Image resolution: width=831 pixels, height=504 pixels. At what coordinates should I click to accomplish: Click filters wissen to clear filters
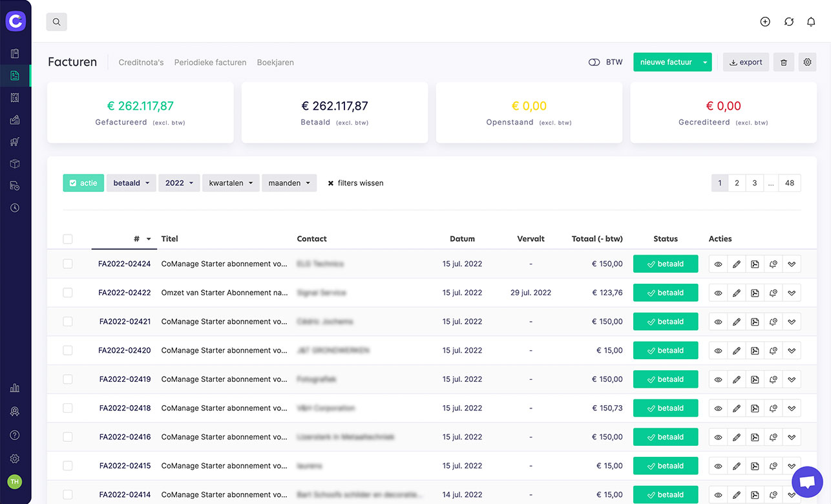(355, 183)
